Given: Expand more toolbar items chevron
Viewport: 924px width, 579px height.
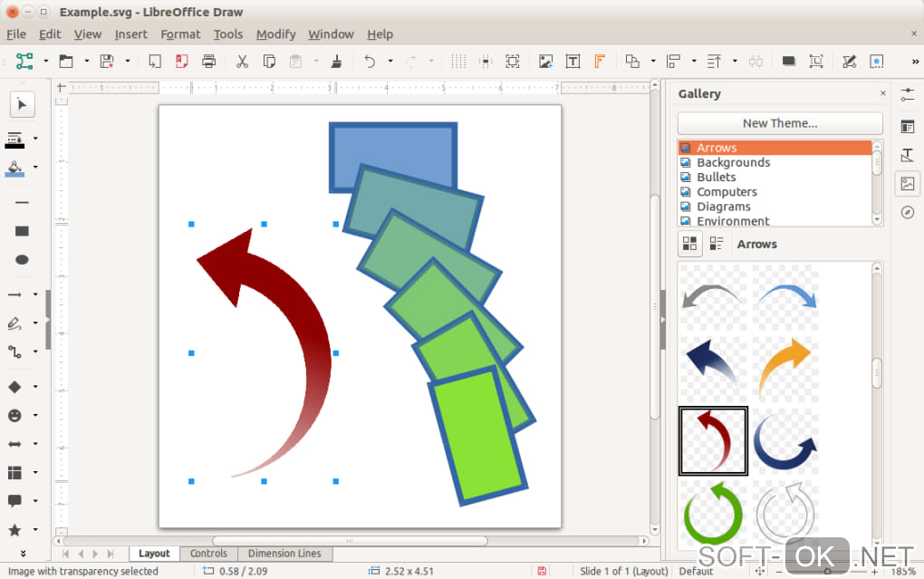Looking at the screenshot, I should tap(915, 62).
